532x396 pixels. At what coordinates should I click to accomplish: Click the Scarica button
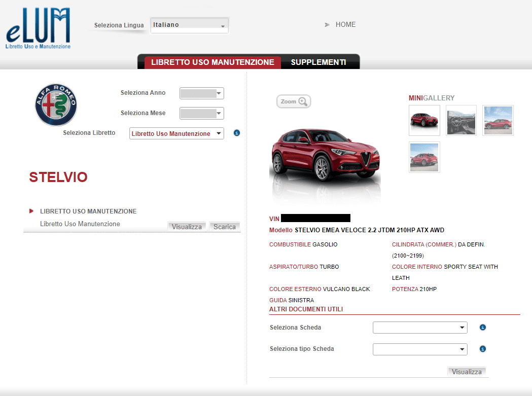tap(225, 227)
